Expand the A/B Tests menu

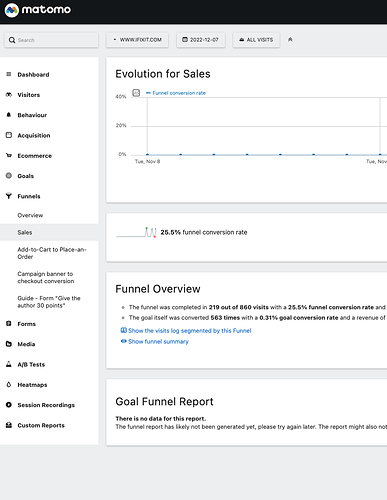[31, 364]
